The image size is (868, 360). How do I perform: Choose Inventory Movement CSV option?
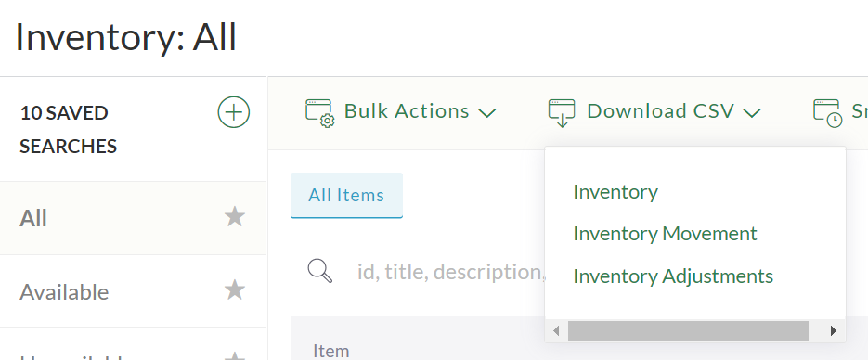665,234
